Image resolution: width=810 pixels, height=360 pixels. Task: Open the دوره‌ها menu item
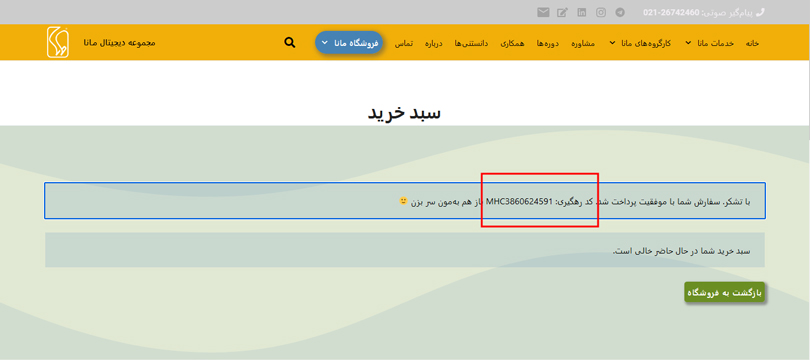(547, 43)
